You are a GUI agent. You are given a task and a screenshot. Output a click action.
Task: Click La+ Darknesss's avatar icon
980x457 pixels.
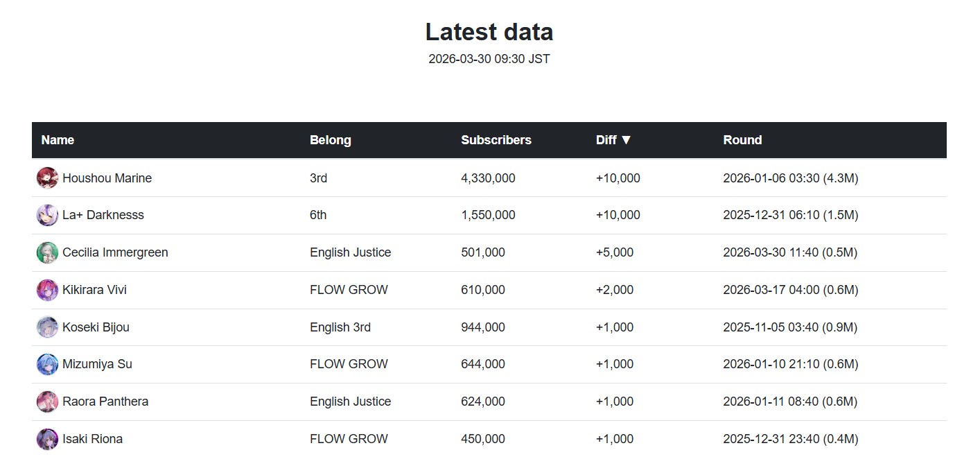pyautogui.click(x=47, y=215)
